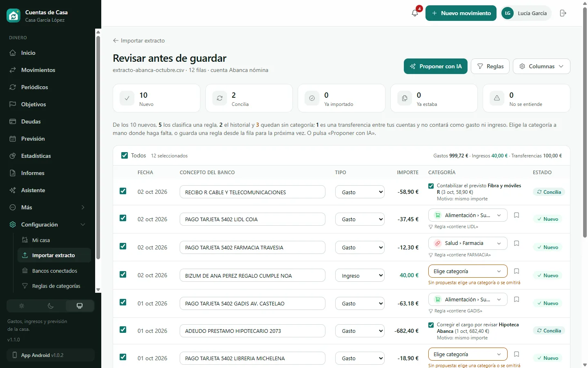
Task: Open Bancos conectados submenu item
Action: [x=54, y=271]
